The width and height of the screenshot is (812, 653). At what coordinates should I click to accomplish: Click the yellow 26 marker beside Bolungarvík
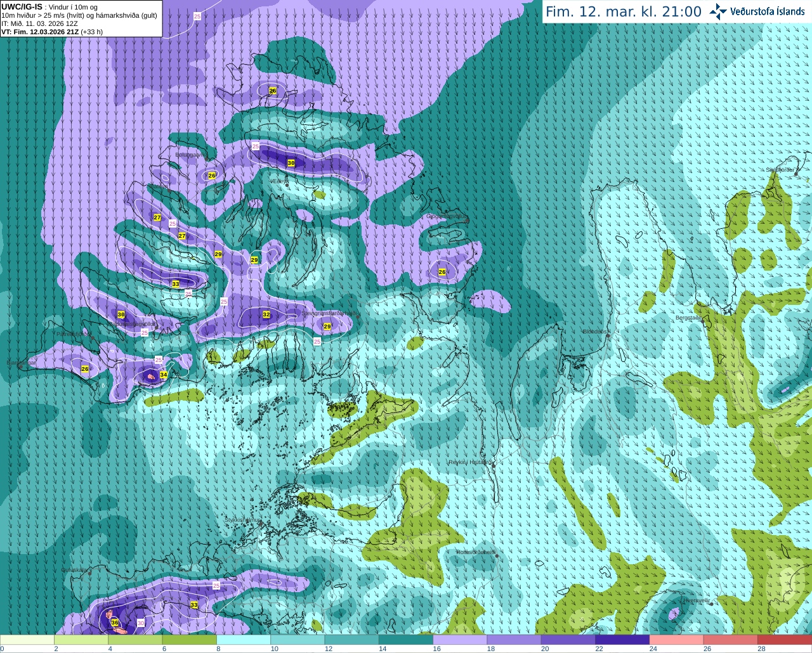212,175
